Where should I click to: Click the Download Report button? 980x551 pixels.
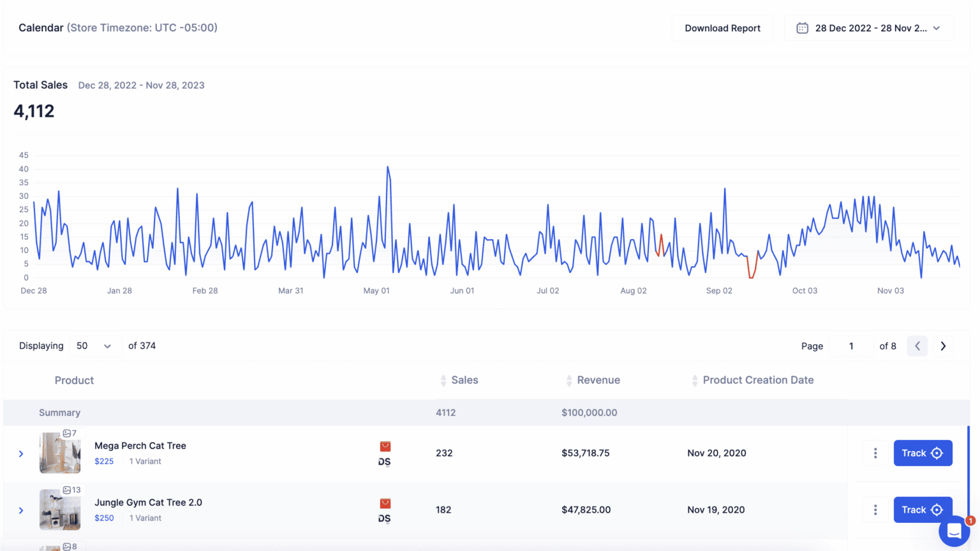(x=722, y=28)
